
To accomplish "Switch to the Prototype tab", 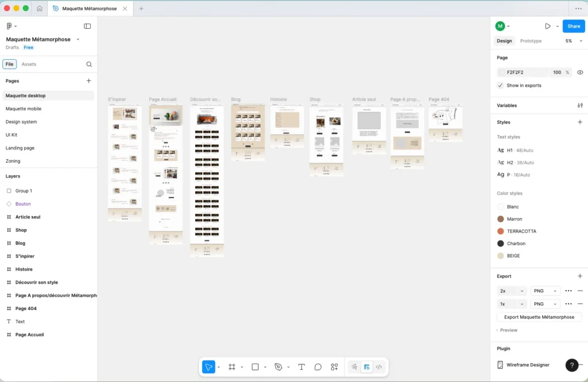I will pos(530,41).
